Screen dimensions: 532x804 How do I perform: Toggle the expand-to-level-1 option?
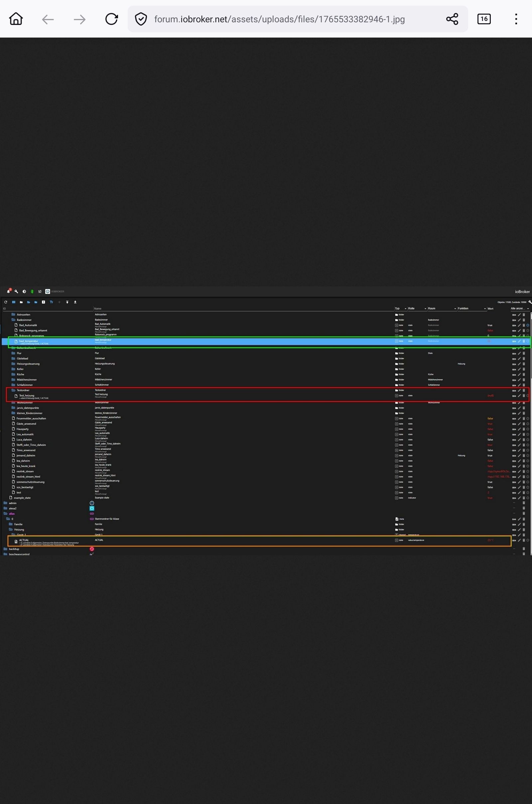click(44, 302)
